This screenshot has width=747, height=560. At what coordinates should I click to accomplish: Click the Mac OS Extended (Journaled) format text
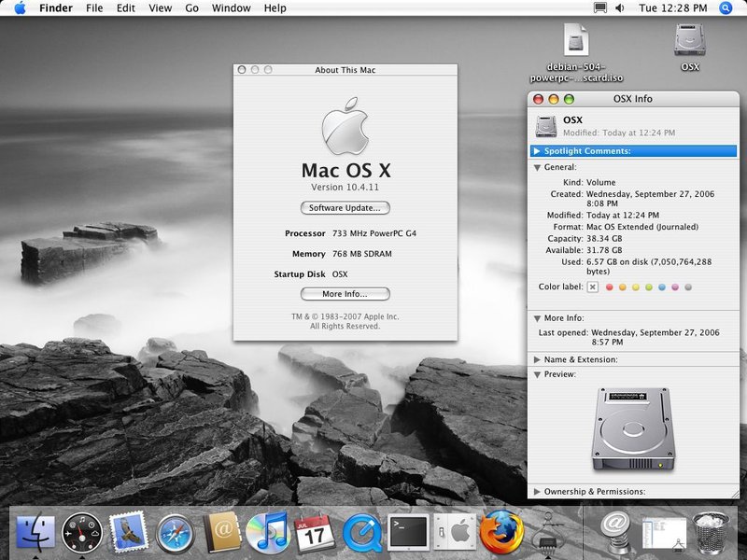click(x=642, y=227)
